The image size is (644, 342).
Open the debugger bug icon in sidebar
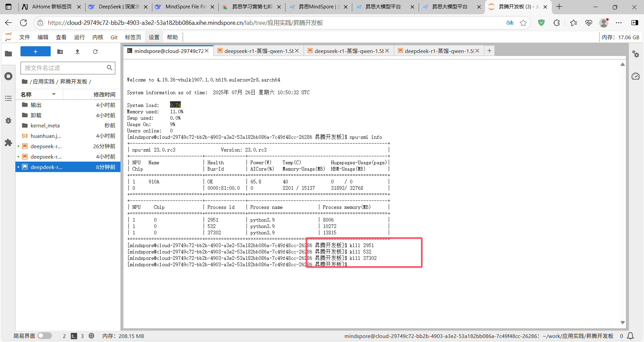coord(8,120)
